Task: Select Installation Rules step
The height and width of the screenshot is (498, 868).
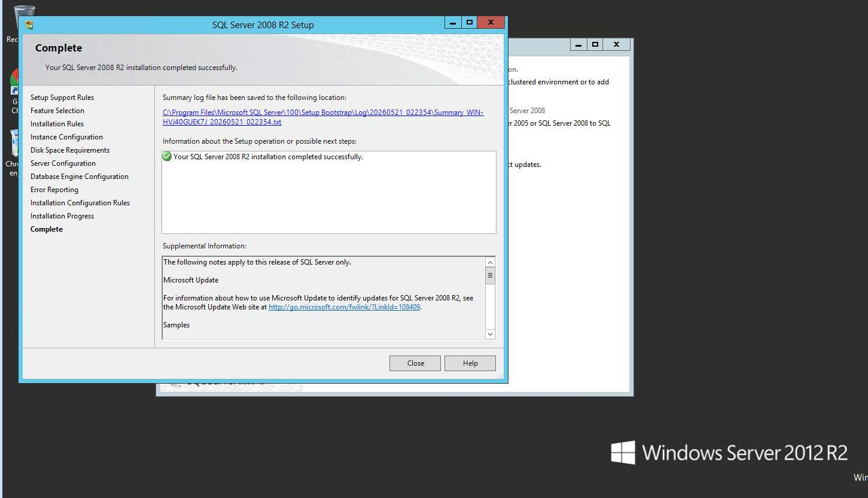Action: click(57, 124)
